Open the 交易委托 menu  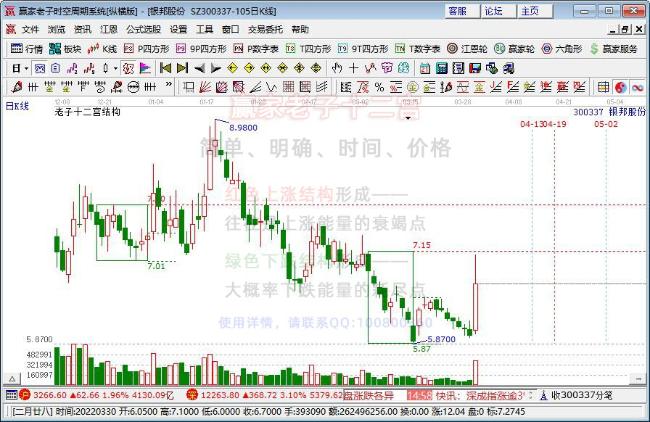265,29
